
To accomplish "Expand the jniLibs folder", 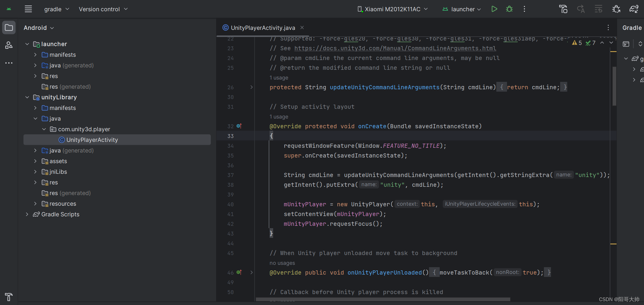I will click(x=35, y=172).
